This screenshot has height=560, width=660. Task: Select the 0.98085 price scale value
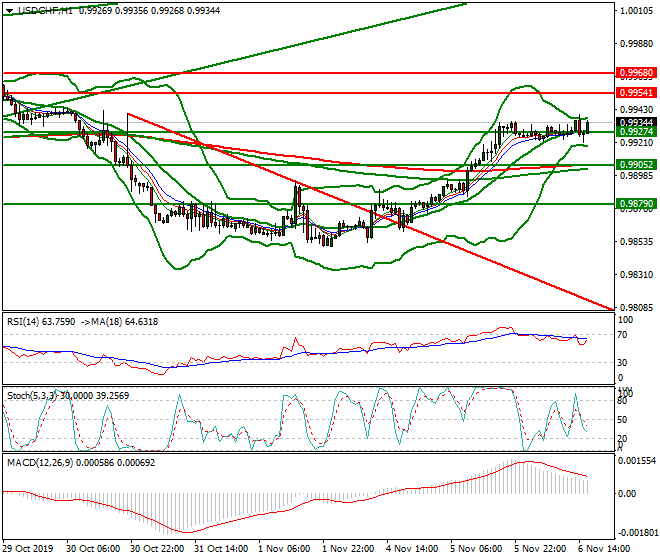coord(637,308)
